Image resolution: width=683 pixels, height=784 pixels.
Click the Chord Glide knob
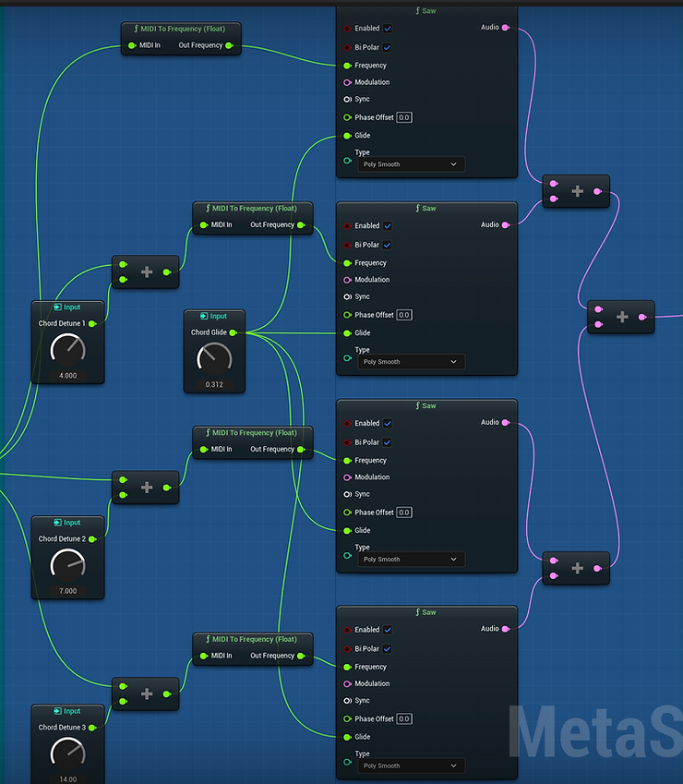[214, 359]
